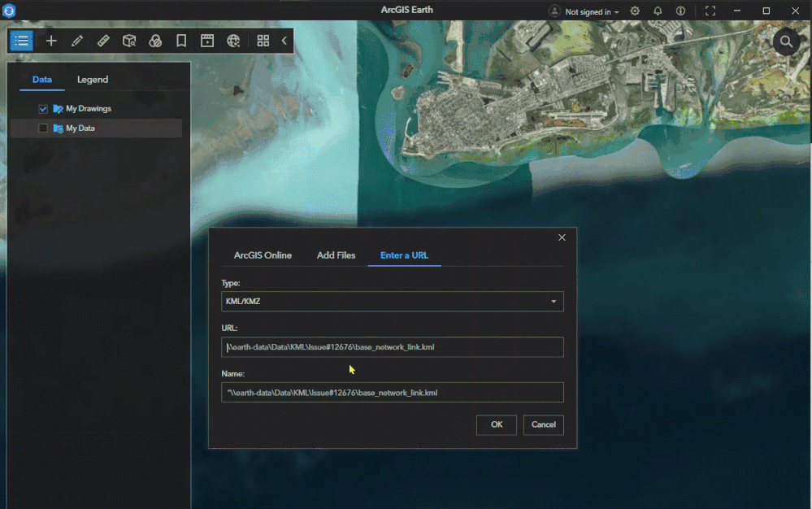Open the interactive 3D analysis tool

[129, 41]
